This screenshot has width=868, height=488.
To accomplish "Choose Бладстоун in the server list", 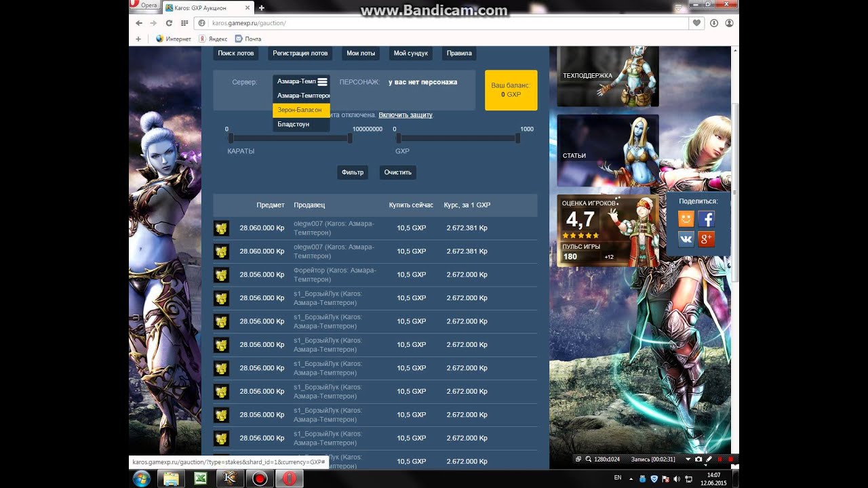I will 301,124.
